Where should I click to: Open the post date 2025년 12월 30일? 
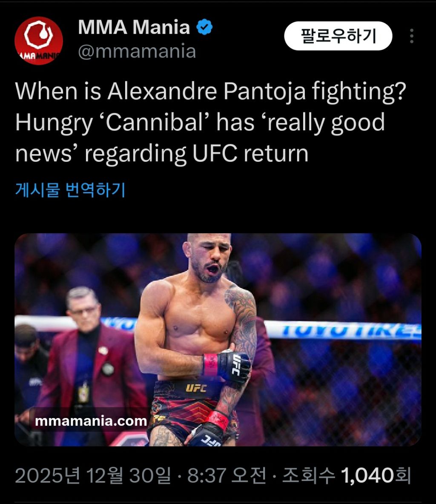(93, 475)
